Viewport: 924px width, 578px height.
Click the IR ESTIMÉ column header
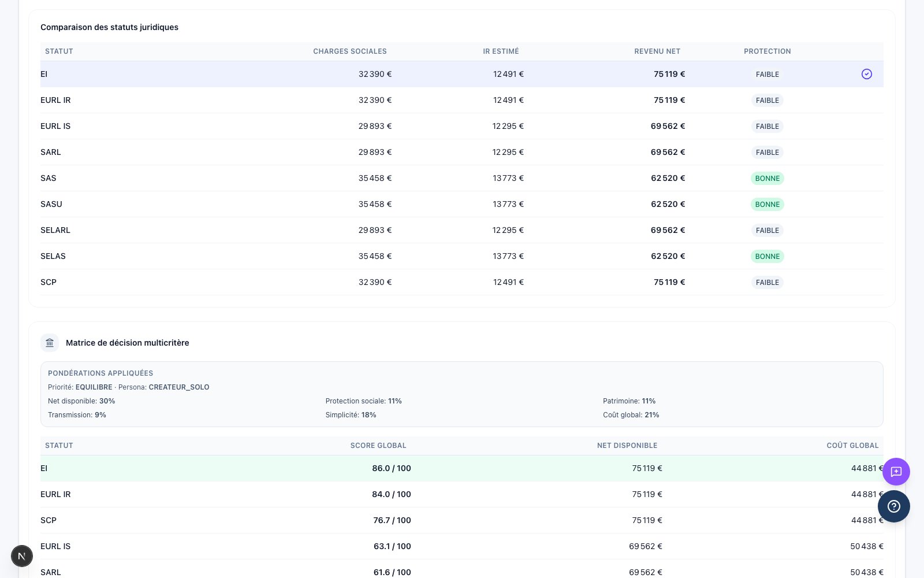501,51
